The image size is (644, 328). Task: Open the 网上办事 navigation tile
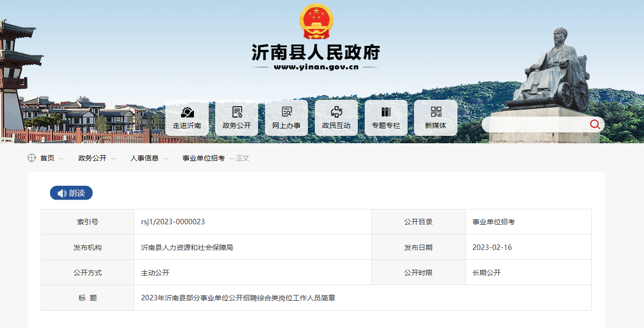tap(287, 118)
